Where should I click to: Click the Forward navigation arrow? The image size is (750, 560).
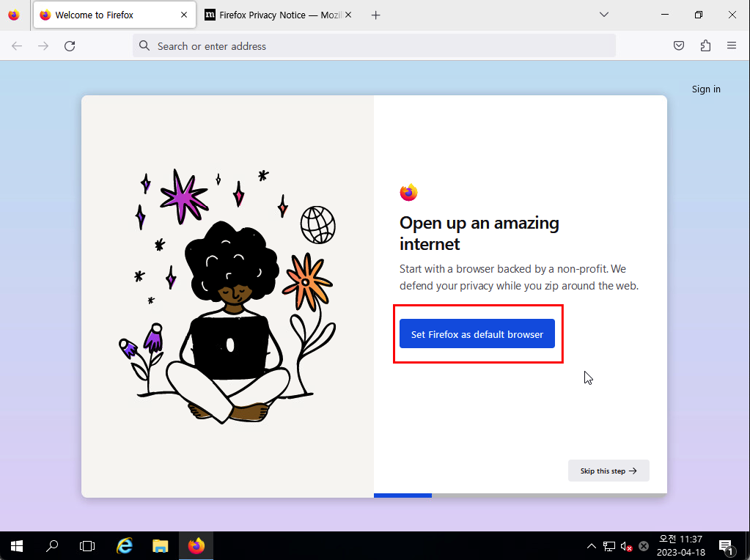tap(43, 46)
